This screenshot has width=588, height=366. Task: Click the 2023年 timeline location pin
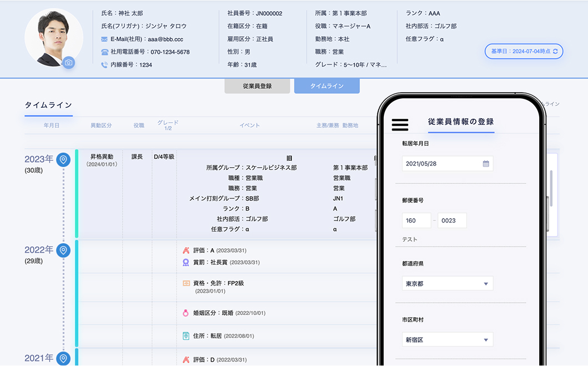(63, 160)
